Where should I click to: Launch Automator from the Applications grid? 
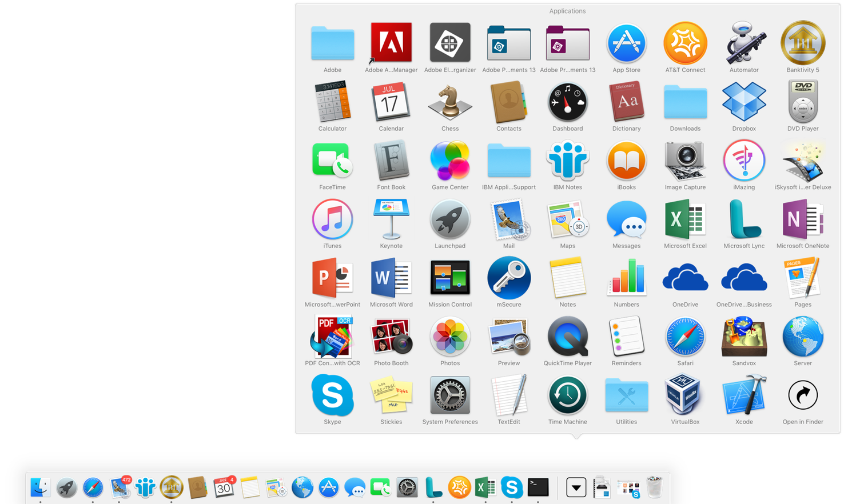pyautogui.click(x=744, y=42)
